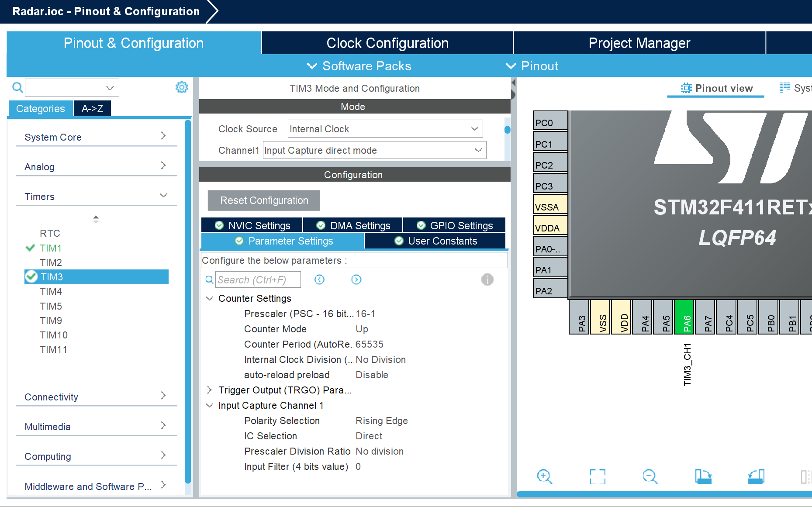Open the Parameter Settings tab
The height and width of the screenshot is (507, 812).
click(283, 241)
